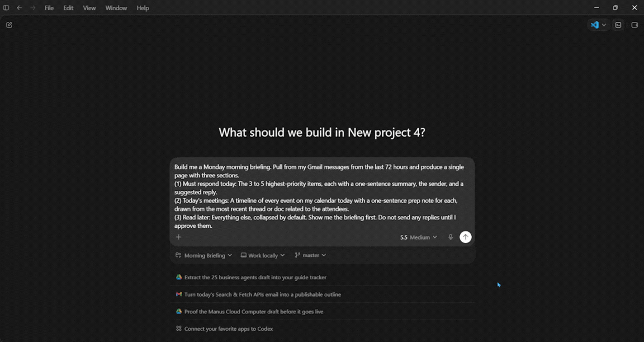Toggle the right side panel icon
The width and height of the screenshot is (644, 342).
tap(634, 25)
